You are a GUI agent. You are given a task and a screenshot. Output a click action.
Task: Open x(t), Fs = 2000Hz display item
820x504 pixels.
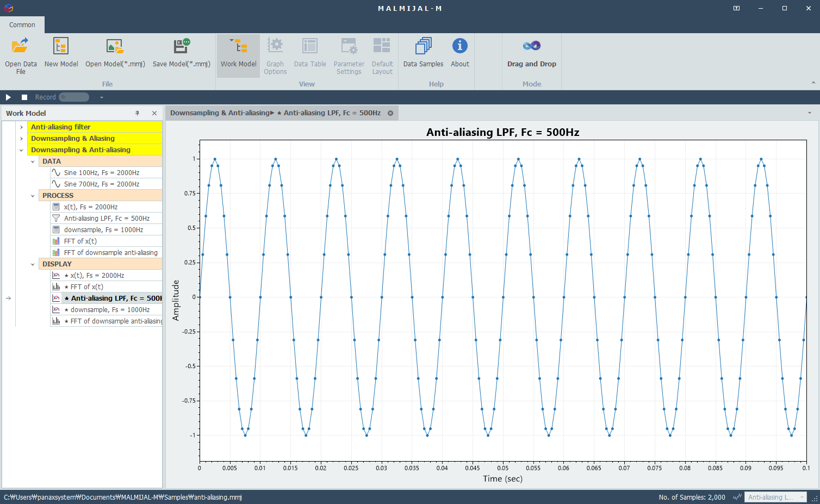coord(106,276)
